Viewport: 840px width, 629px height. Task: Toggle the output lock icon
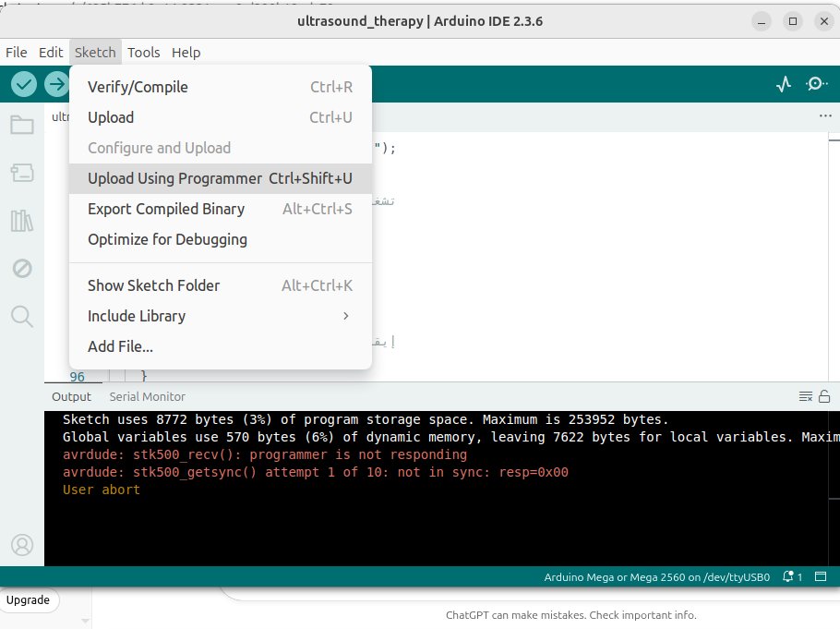(x=824, y=396)
